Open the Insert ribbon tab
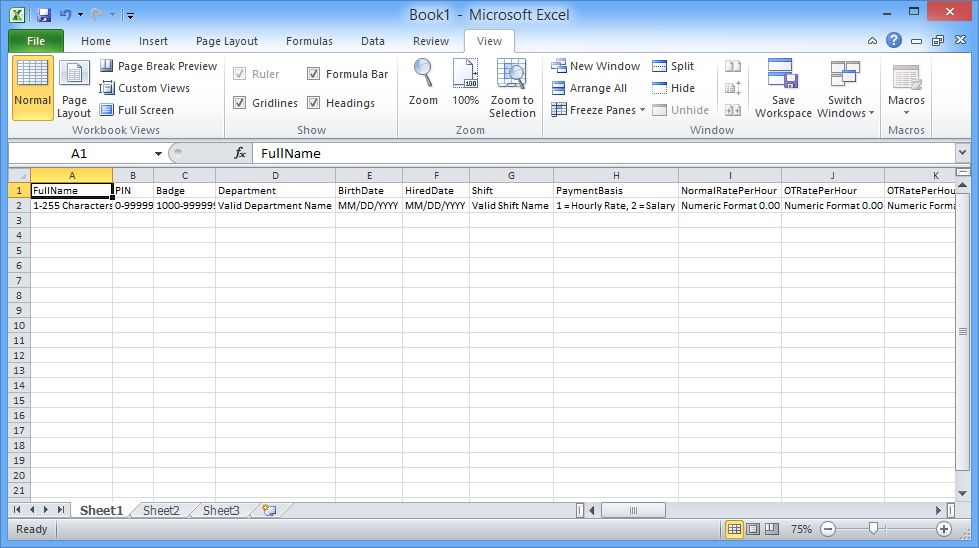 tap(153, 41)
